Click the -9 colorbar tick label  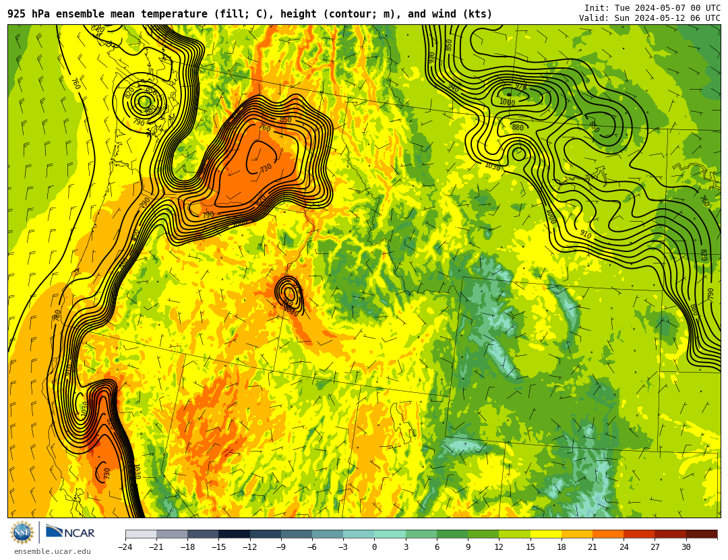[x=281, y=547]
